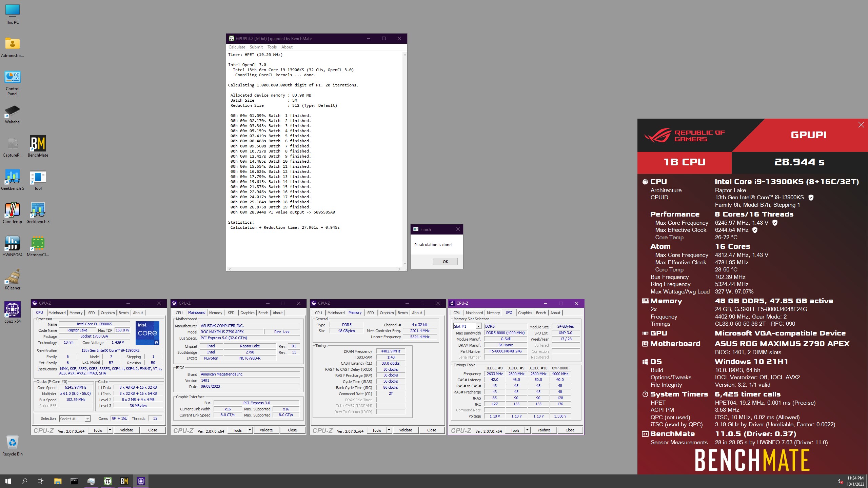The width and height of the screenshot is (868, 488).
Task: Switch to CPU-Z taskbar icon
Action: coord(141,481)
